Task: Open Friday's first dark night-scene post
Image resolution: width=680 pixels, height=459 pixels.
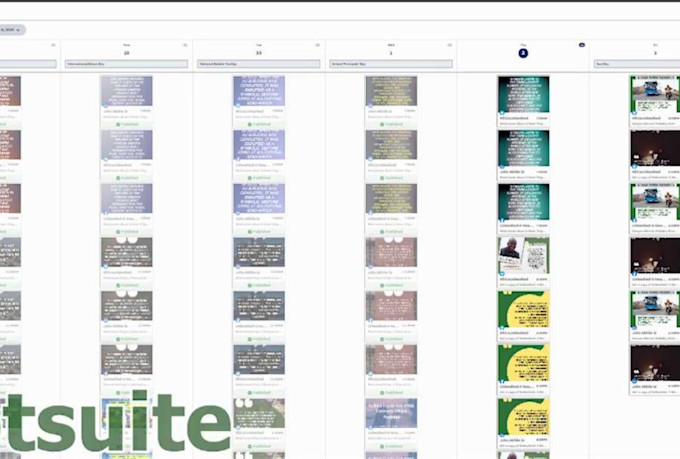Action: click(x=655, y=155)
